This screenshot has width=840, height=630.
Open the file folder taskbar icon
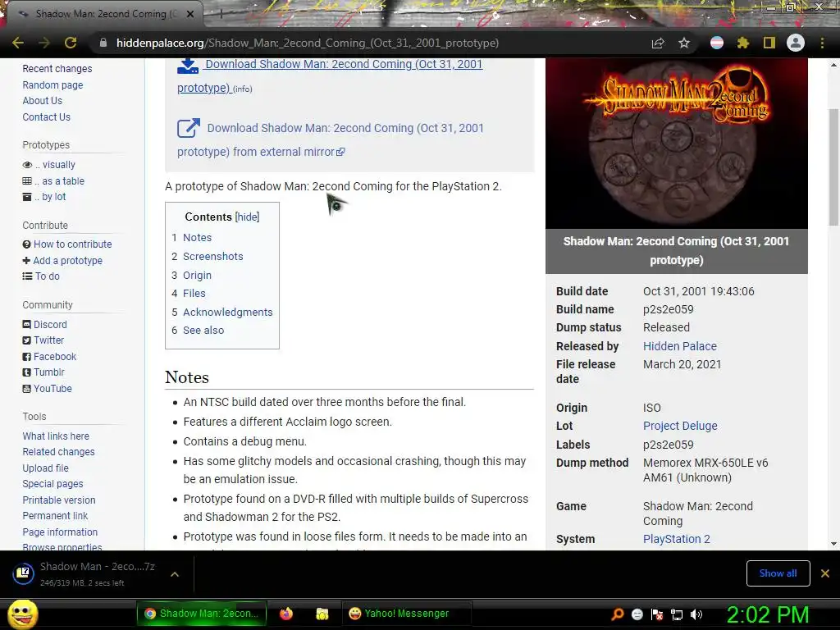tap(322, 614)
